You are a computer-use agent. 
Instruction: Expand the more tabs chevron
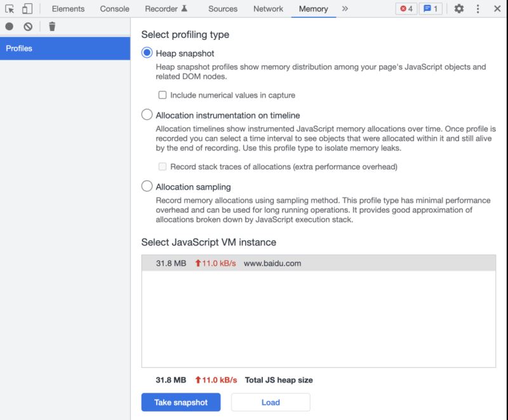[x=345, y=9]
